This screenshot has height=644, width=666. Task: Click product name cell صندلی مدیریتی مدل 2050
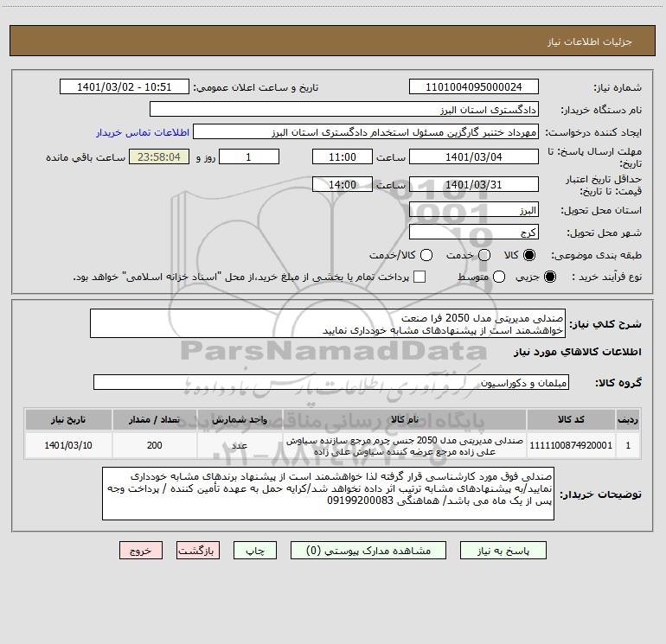(x=405, y=445)
